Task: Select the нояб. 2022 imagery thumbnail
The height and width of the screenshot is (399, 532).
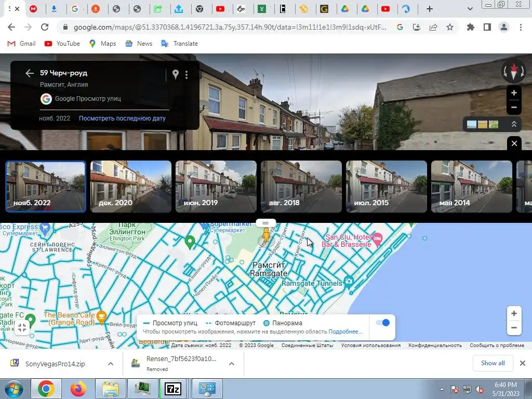Action: pos(46,187)
